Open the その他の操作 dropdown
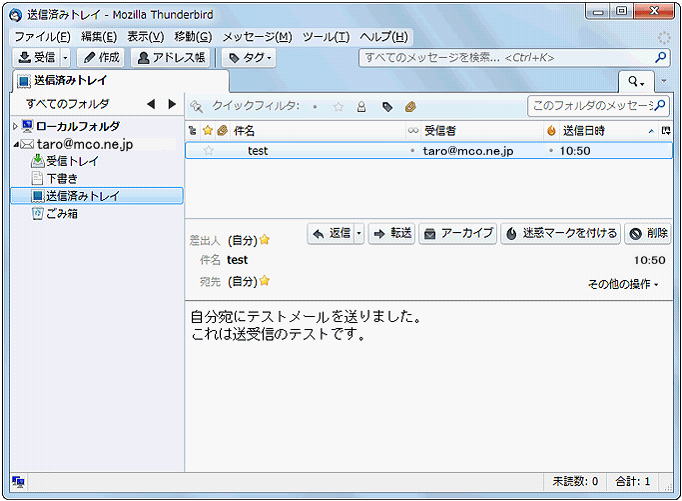 [x=623, y=284]
